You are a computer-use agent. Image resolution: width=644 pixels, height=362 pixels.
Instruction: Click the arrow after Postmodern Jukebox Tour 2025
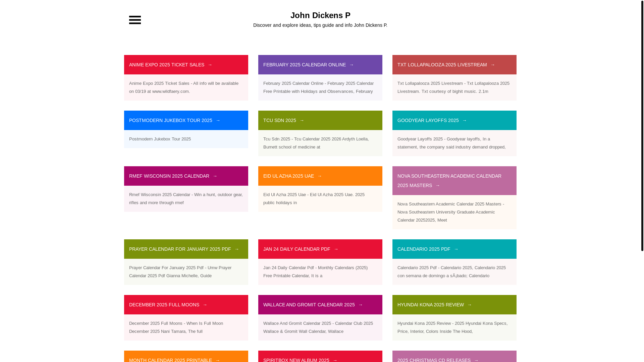[218, 120]
